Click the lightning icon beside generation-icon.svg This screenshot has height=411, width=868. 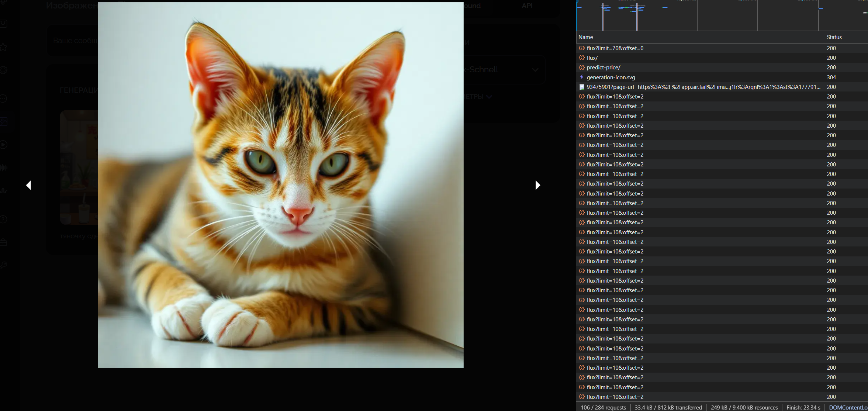[582, 77]
